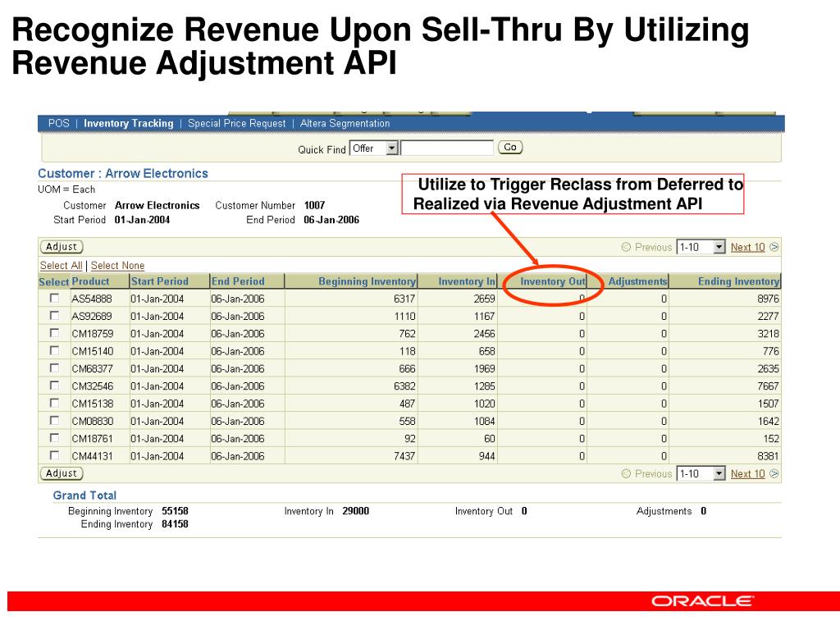Tick the checkbox beside CM32546
Screen dimensions: 840x630
pyautogui.click(x=54, y=386)
